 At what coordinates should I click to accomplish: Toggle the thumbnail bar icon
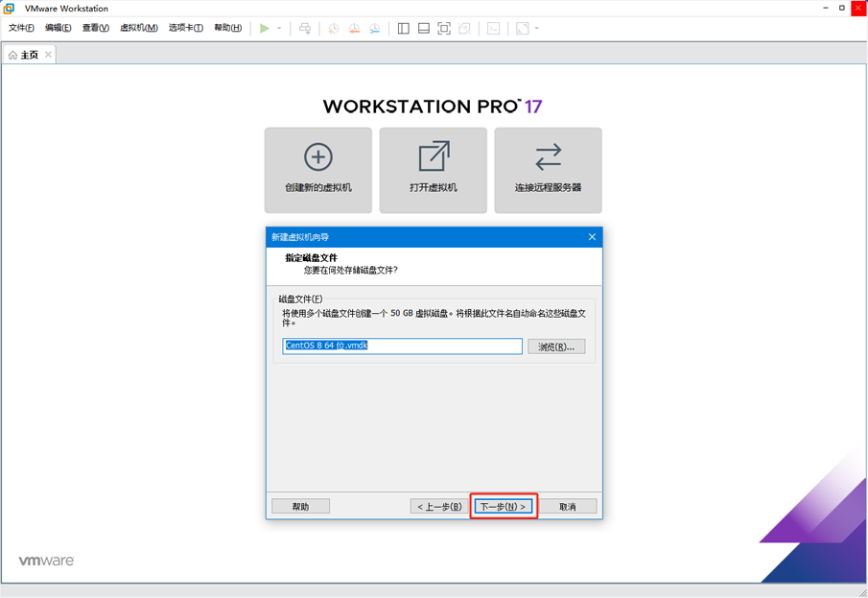coord(424,28)
